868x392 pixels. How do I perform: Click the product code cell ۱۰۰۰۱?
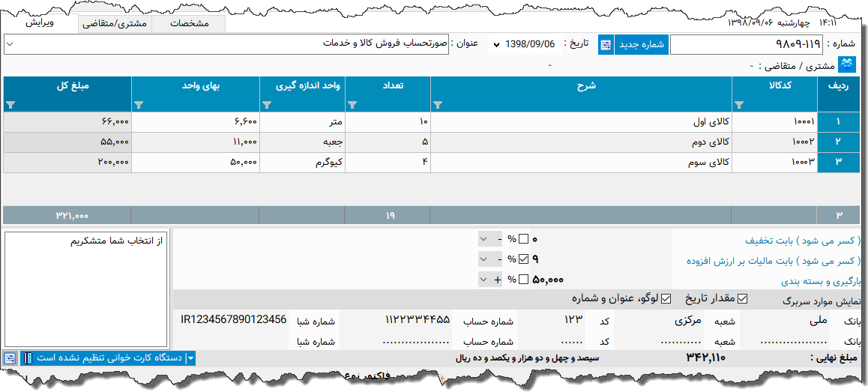pos(774,122)
